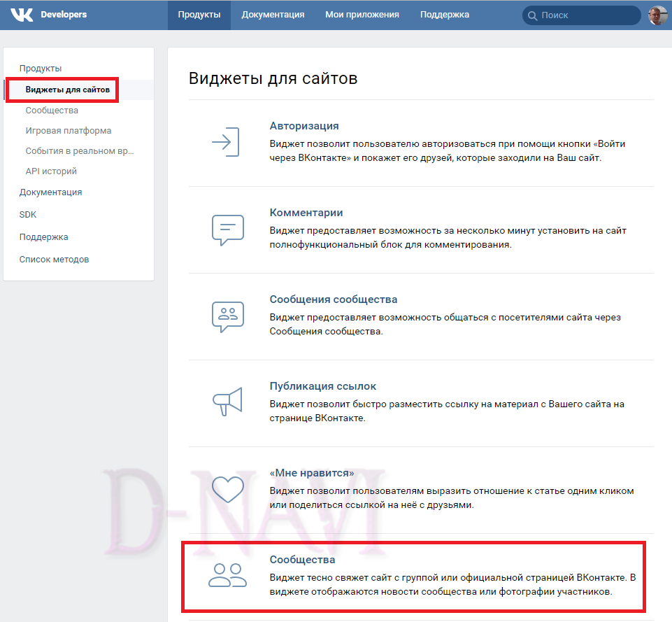The width and height of the screenshot is (672, 622).
Task: Open SDK in the left sidebar
Action: tap(28, 214)
